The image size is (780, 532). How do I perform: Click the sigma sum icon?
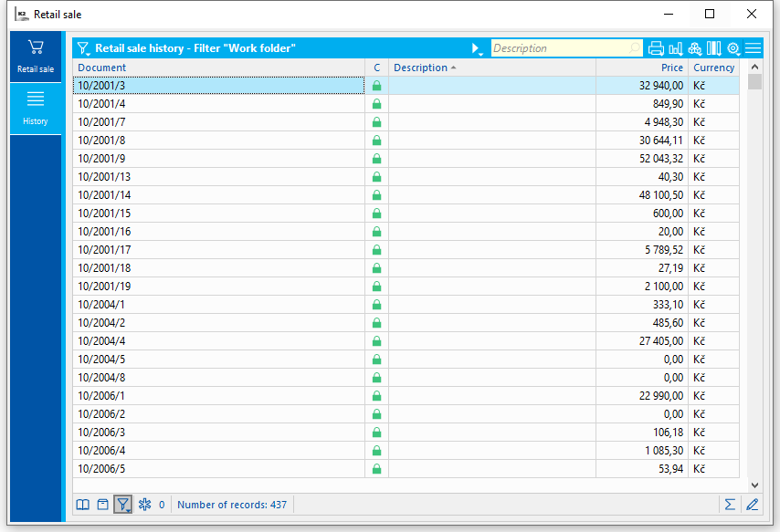point(730,505)
